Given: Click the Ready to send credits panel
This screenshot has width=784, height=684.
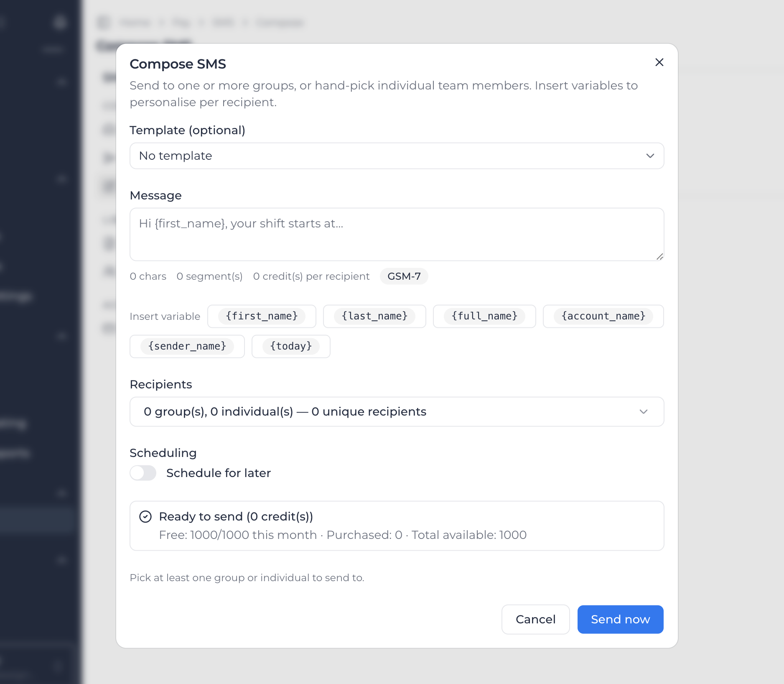Looking at the screenshot, I should (397, 526).
